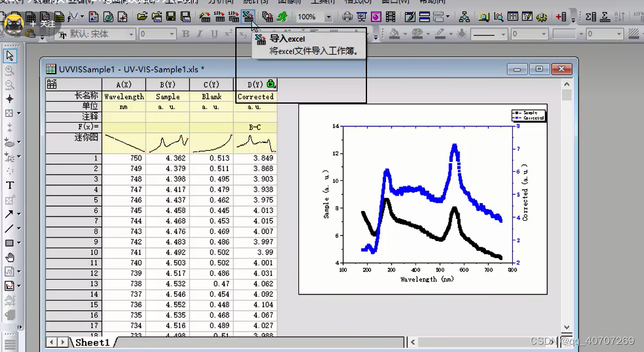
Task: Click cell with value 3.849
Action: pos(255,158)
